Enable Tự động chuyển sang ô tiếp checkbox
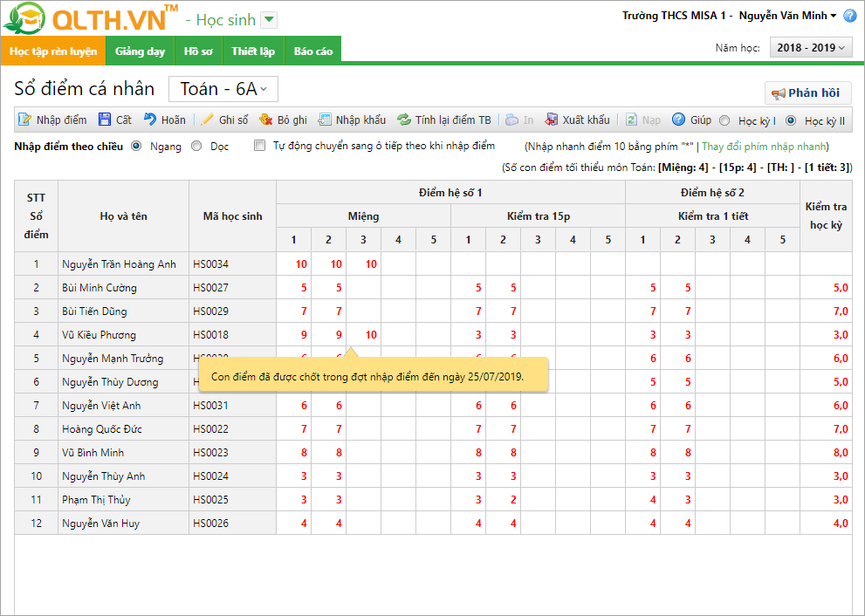The height and width of the screenshot is (616, 865). (x=259, y=147)
